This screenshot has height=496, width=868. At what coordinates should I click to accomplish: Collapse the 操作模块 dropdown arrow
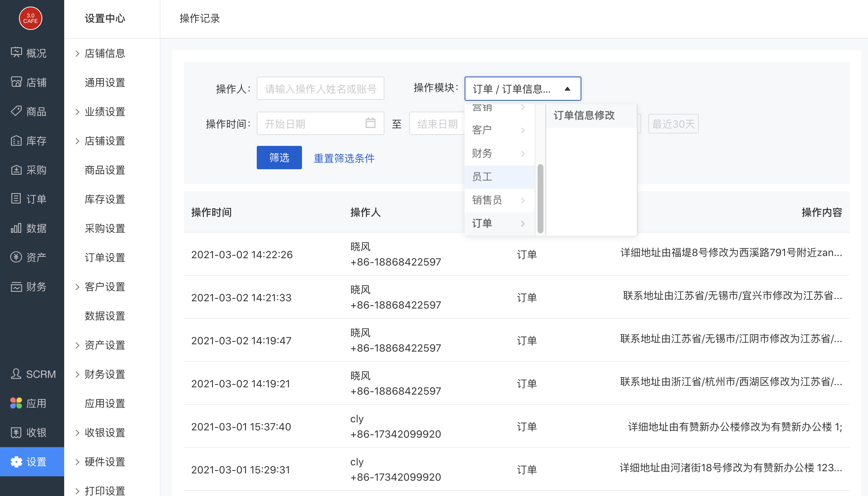click(x=567, y=89)
